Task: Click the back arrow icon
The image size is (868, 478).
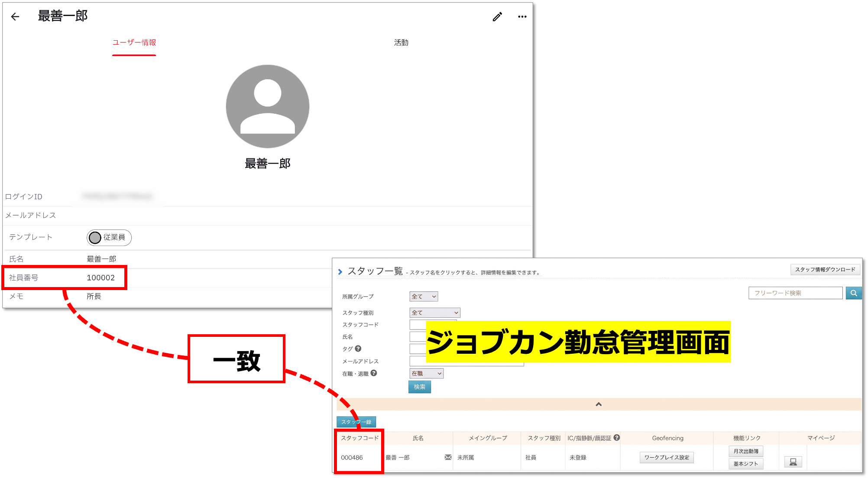Action: point(15,17)
